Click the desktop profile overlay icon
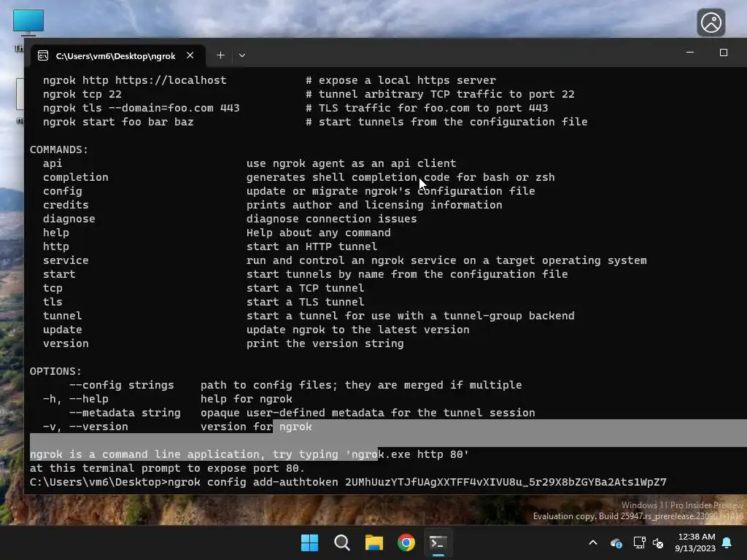 (x=711, y=23)
